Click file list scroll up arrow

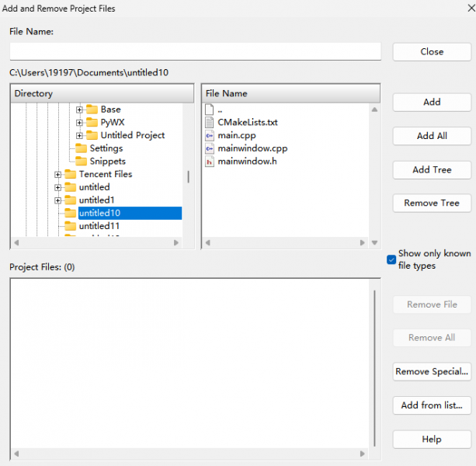click(x=374, y=110)
